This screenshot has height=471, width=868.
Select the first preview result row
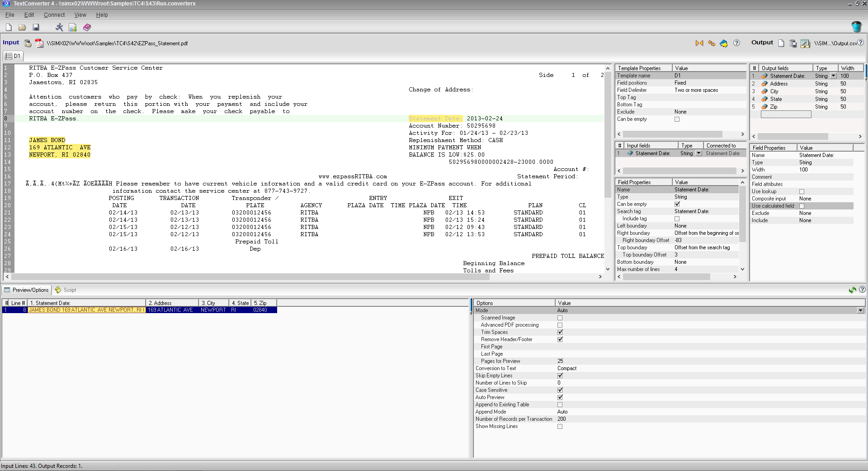tap(139, 310)
